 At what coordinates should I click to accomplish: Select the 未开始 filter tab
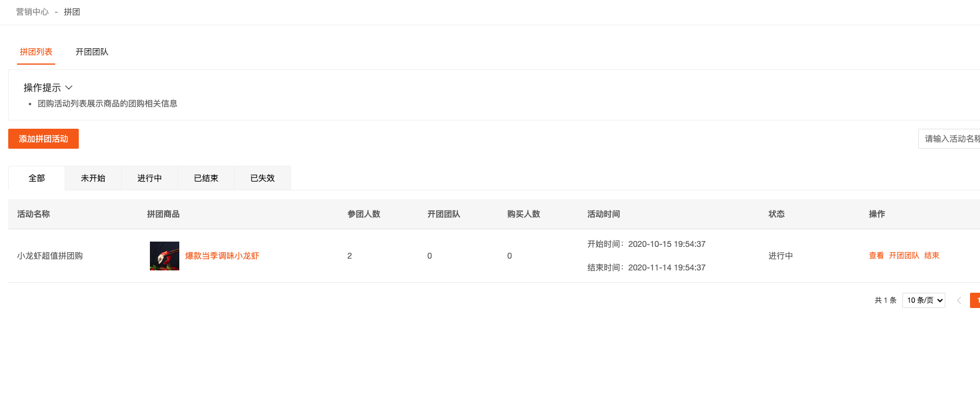(93, 178)
